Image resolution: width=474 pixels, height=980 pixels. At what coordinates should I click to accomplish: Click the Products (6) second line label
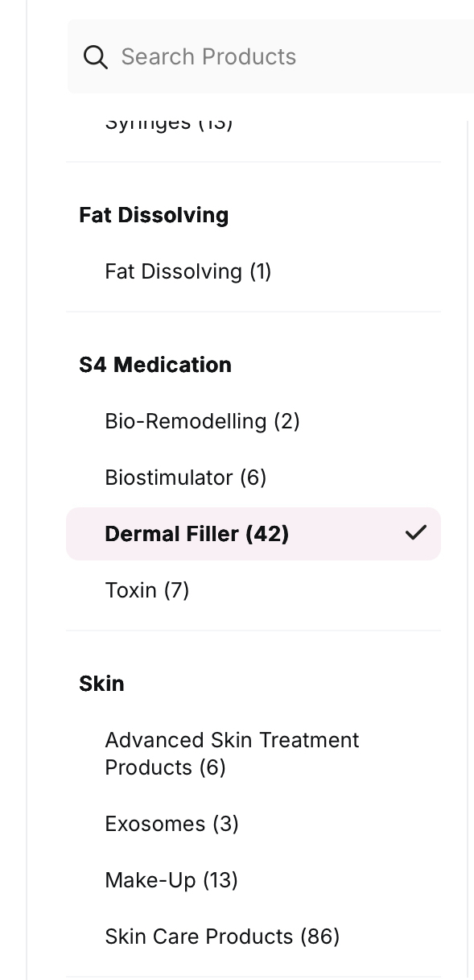tap(165, 767)
